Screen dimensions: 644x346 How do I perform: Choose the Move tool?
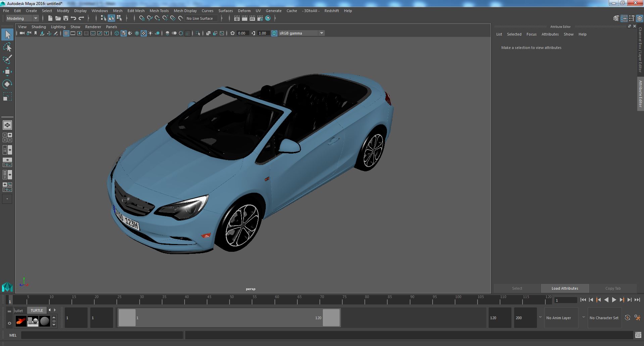click(x=7, y=72)
